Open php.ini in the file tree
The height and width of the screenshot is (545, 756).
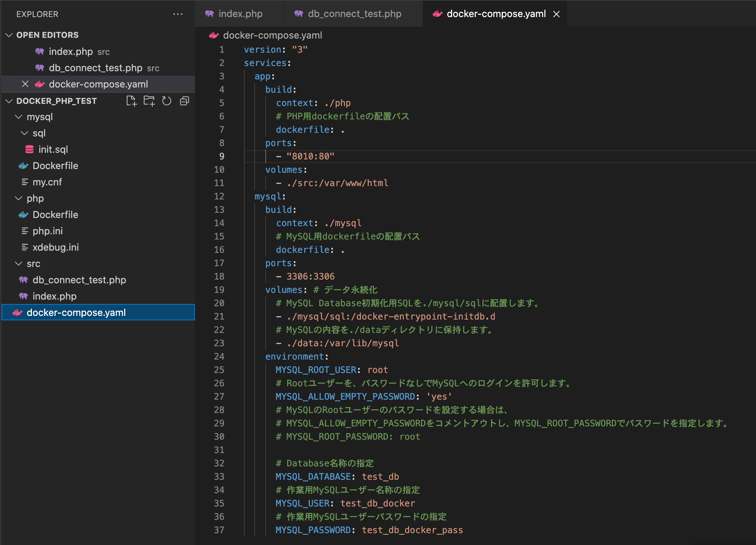98,231
